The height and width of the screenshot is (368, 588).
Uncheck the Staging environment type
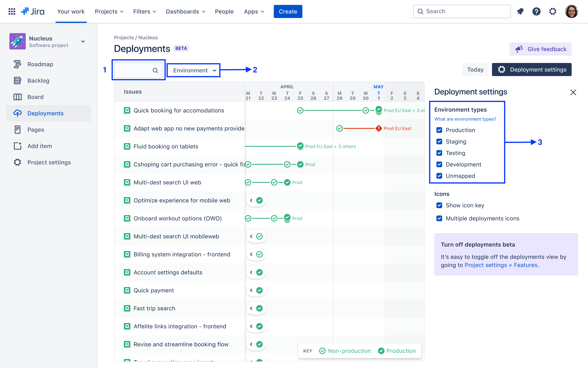pyautogui.click(x=439, y=142)
